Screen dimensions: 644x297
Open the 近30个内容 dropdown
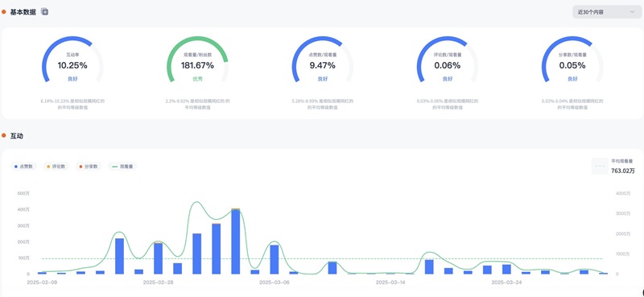[607, 12]
